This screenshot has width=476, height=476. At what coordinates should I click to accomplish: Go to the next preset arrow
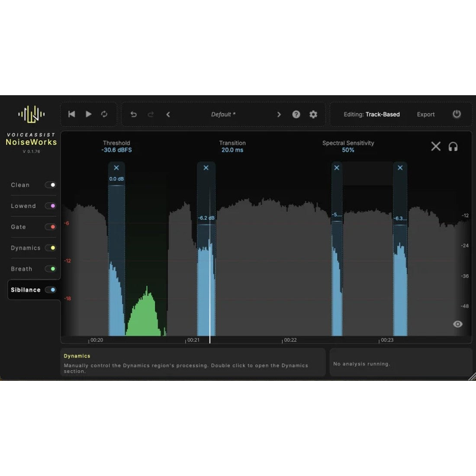pyautogui.click(x=279, y=114)
